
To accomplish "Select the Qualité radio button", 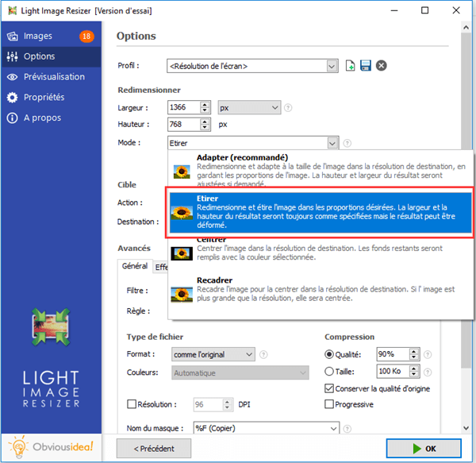I will click(329, 354).
